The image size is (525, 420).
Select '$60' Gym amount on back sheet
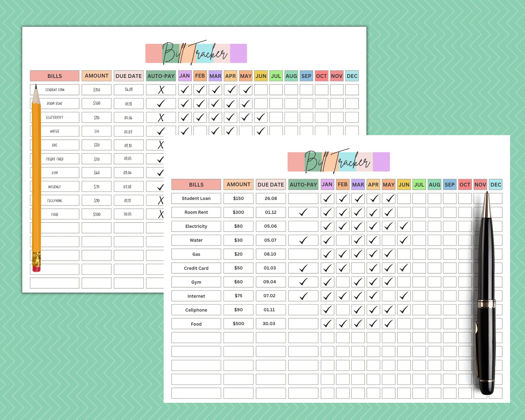click(x=97, y=173)
